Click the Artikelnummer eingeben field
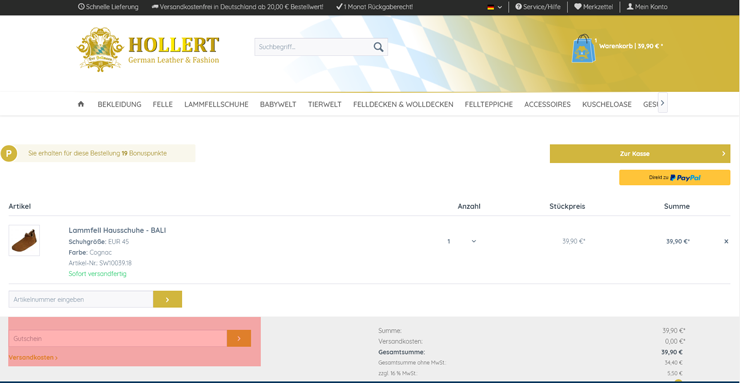The width and height of the screenshot is (740, 383). click(81, 300)
